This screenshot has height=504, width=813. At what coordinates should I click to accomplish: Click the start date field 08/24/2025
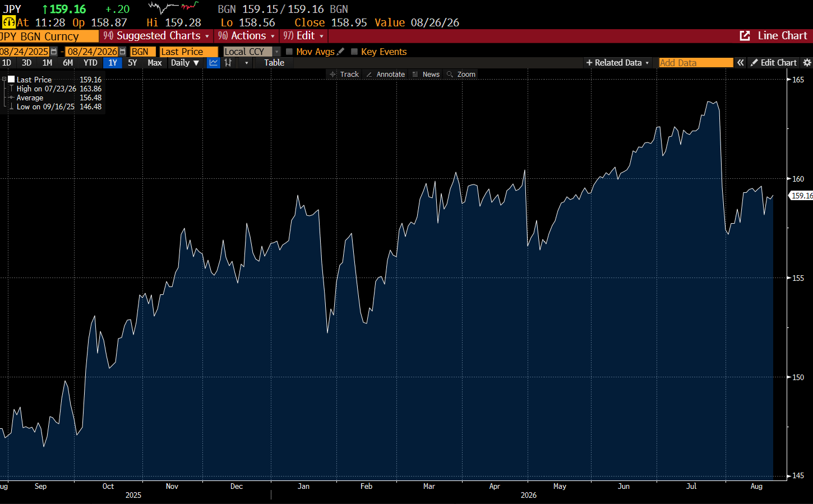point(25,52)
